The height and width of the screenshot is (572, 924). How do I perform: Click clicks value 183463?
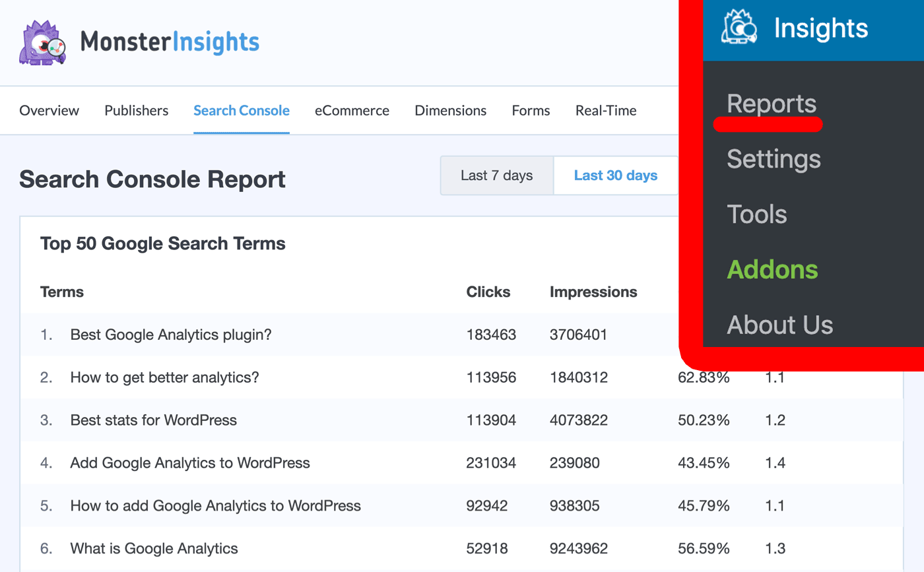pyautogui.click(x=491, y=334)
